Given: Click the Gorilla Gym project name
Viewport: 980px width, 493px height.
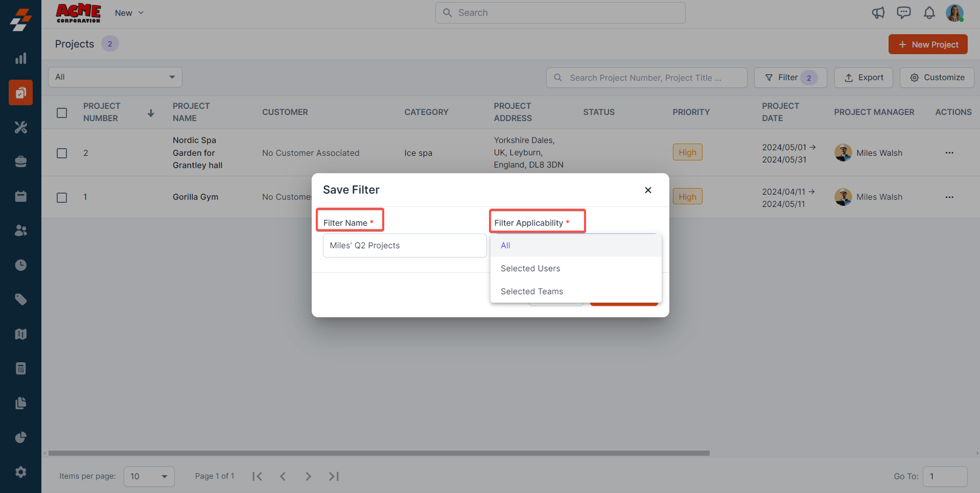Looking at the screenshot, I should pos(195,197).
